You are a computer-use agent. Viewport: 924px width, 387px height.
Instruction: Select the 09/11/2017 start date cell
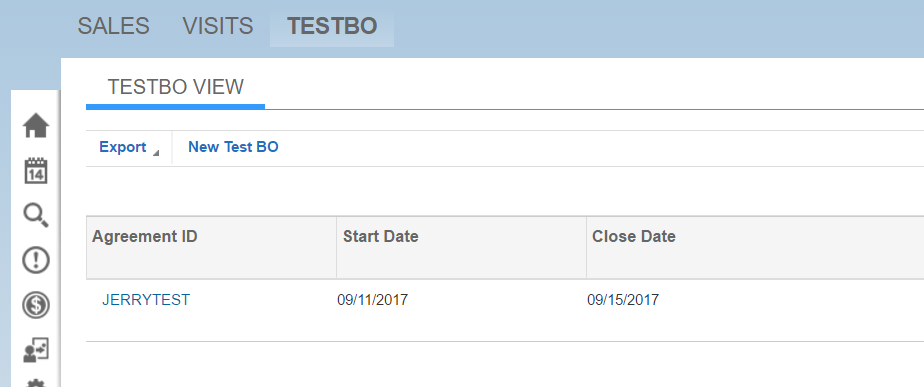click(372, 300)
